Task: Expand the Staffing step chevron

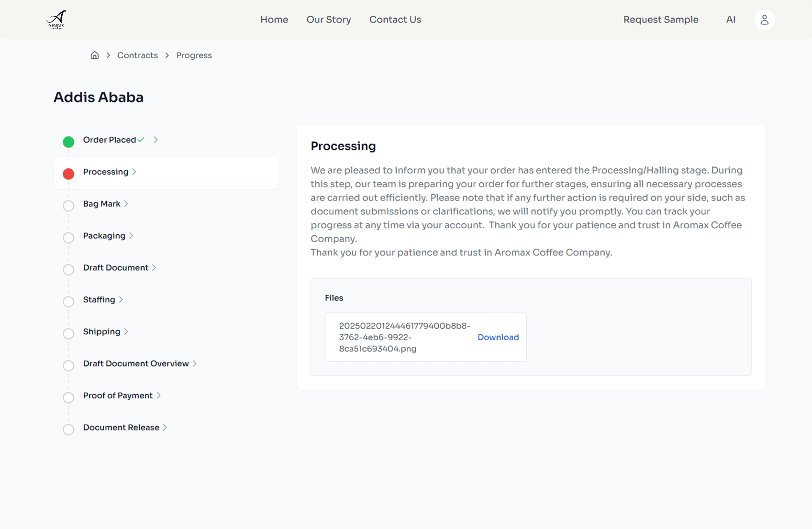Action: [121, 300]
